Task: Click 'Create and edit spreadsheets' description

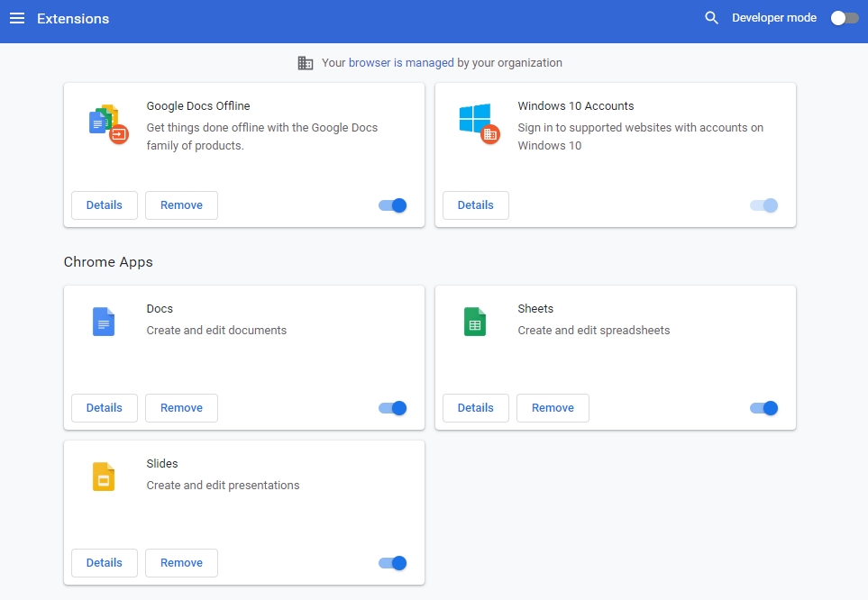Action: coord(593,331)
